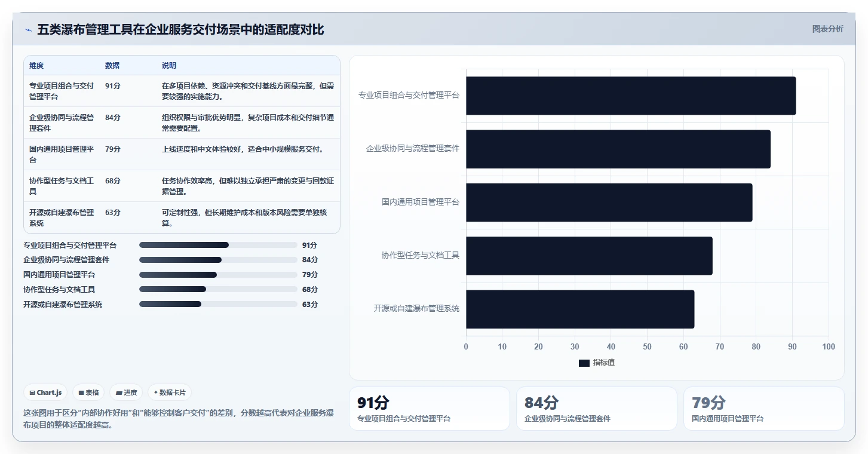Select the 企业级协同与流程管理套件 cell in the table

[62, 122]
